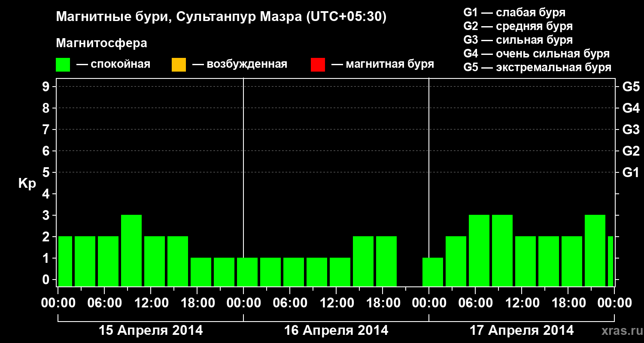The width and height of the screenshot is (644, 343).
Task: Click the '17 Апреля 2014' date label
Action: 522,331
